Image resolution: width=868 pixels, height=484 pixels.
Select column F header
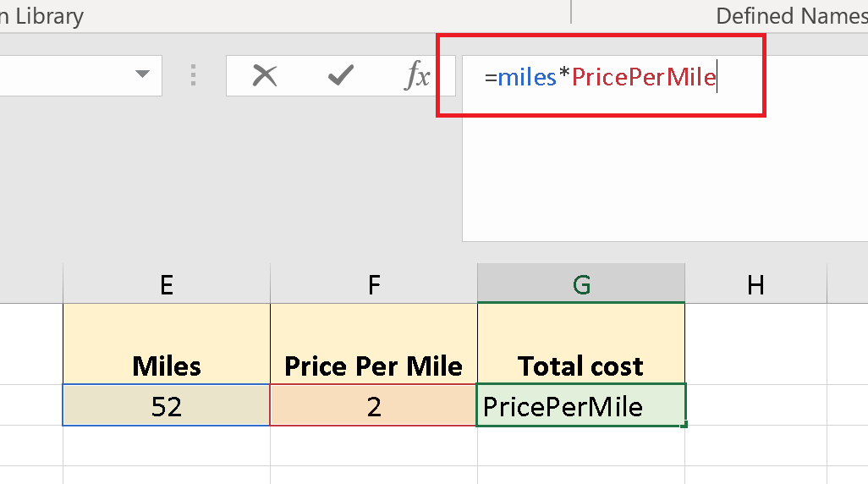click(x=374, y=284)
